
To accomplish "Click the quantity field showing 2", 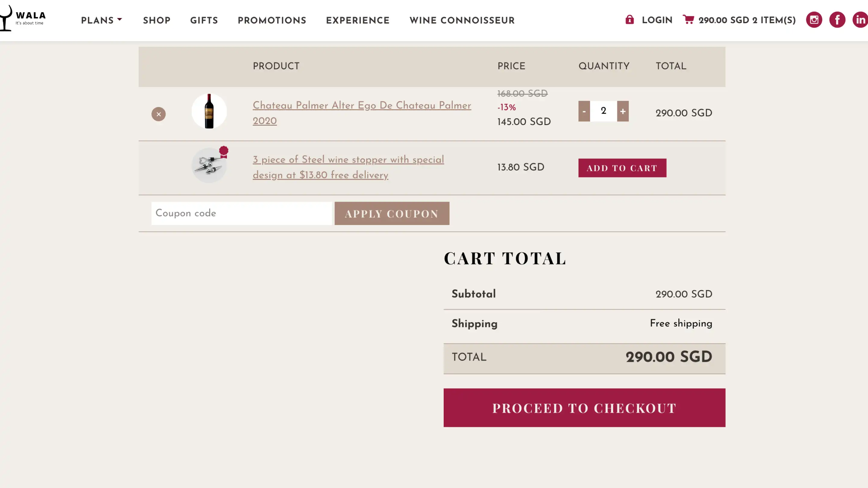I will pyautogui.click(x=603, y=111).
